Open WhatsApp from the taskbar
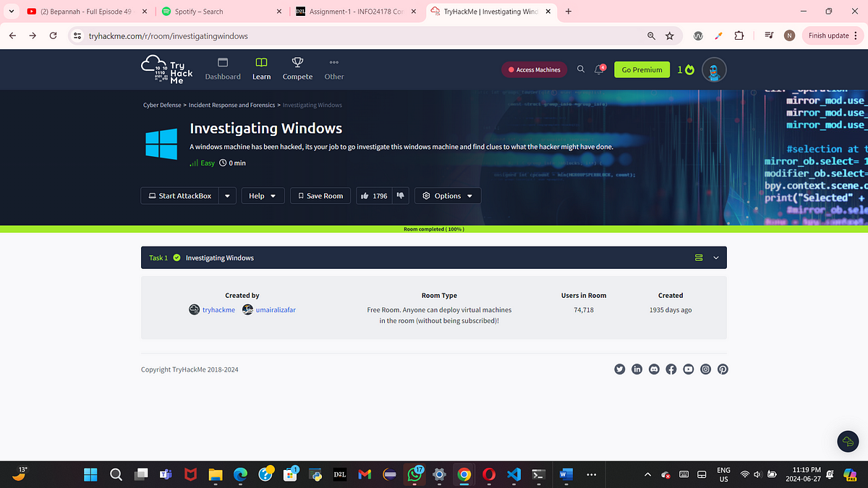The height and width of the screenshot is (488, 868). pyautogui.click(x=415, y=474)
